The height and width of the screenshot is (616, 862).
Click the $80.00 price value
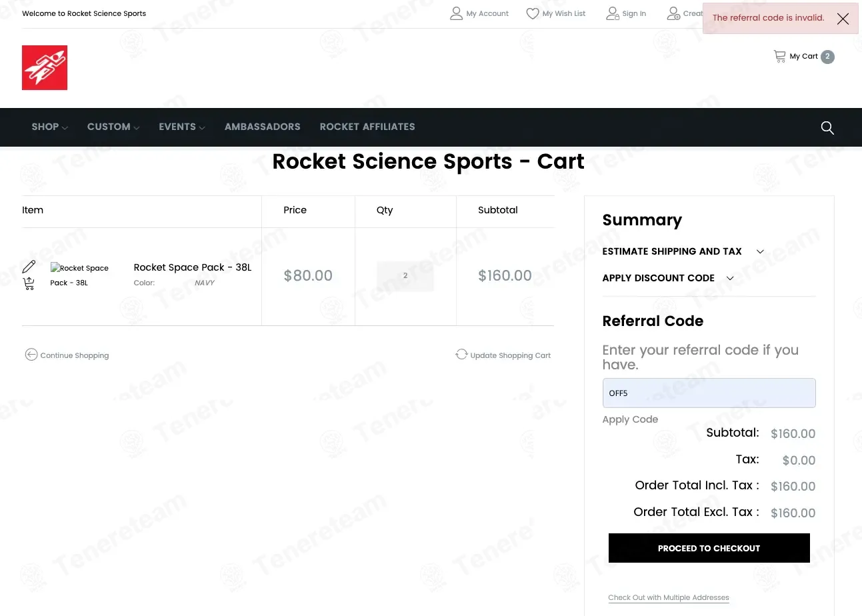pyautogui.click(x=308, y=276)
